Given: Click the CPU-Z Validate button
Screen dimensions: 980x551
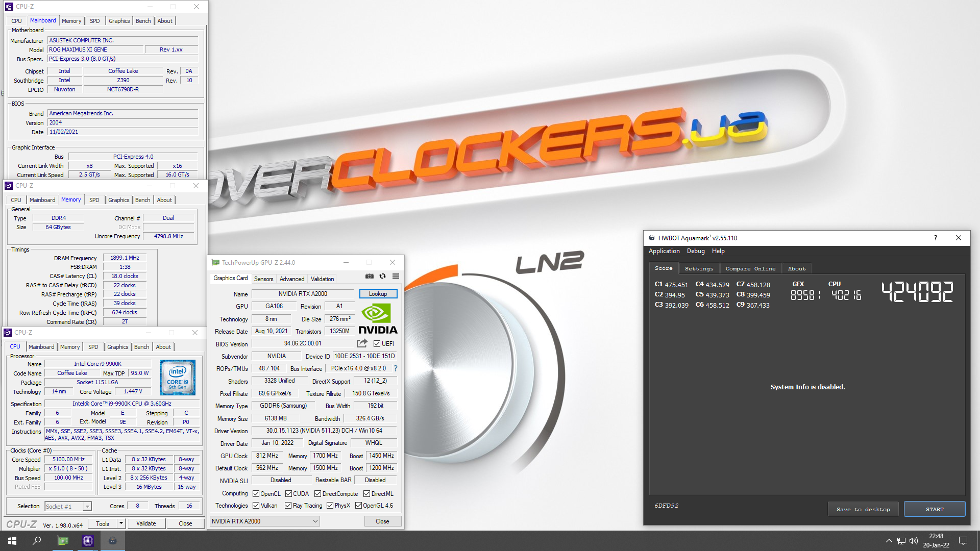Looking at the screenshot, I should [146, 523].
